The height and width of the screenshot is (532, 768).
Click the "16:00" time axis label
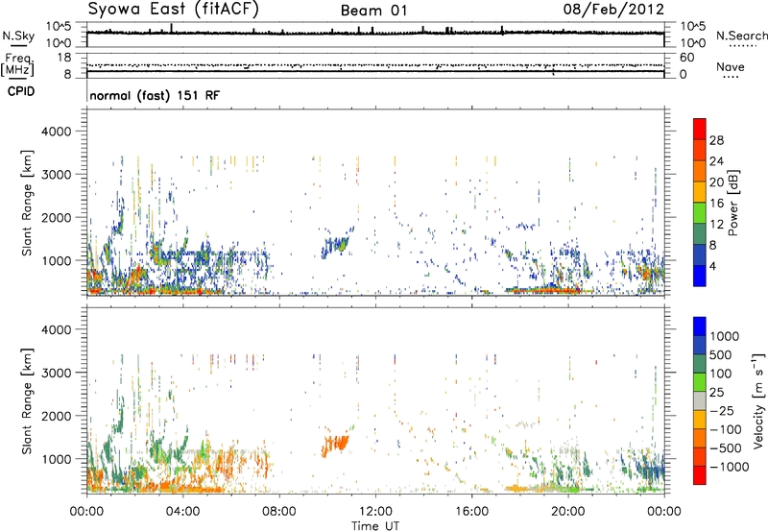pos(471,512)
